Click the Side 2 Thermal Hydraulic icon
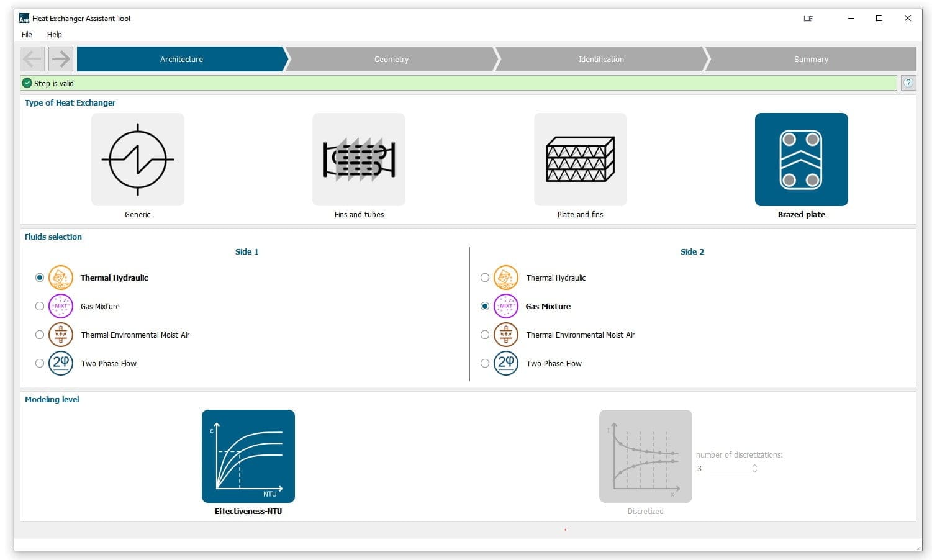This screenshot has height=560, width=932. coord(506,278)
